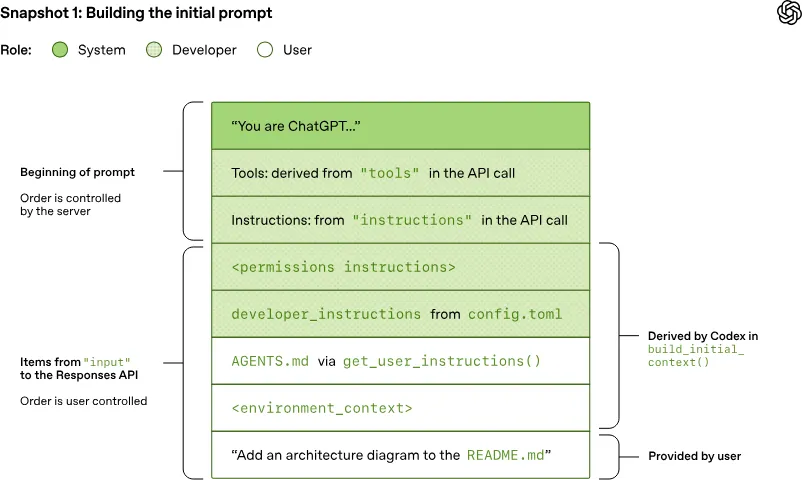Select the "You are ChatGPT..." block

pyautogui.click(x=400, y=126)
